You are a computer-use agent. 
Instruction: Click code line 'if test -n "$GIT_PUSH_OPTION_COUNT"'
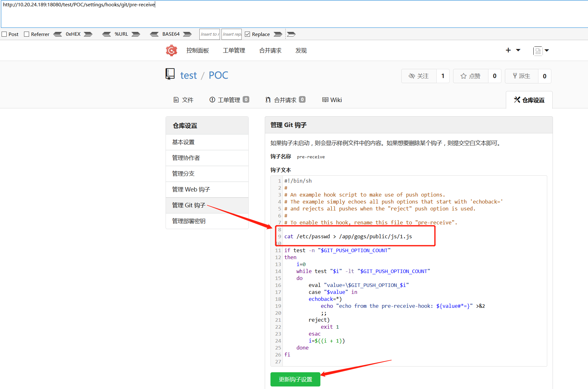[x=337, y=250]
